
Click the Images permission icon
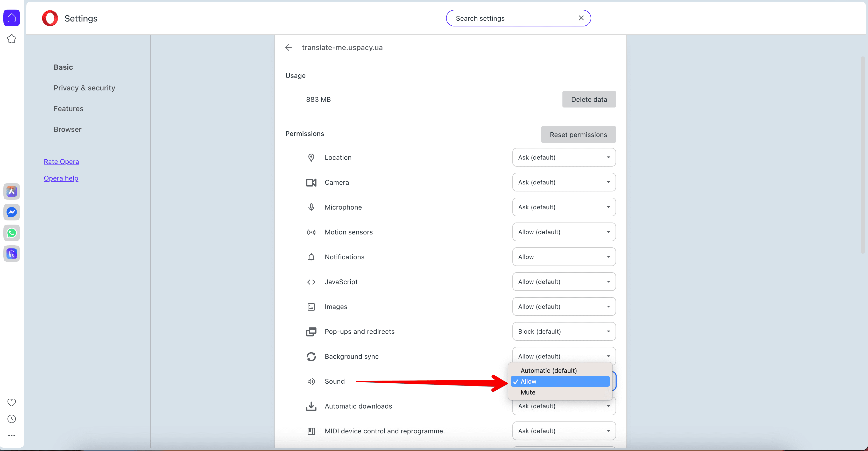tap(311, 307)
